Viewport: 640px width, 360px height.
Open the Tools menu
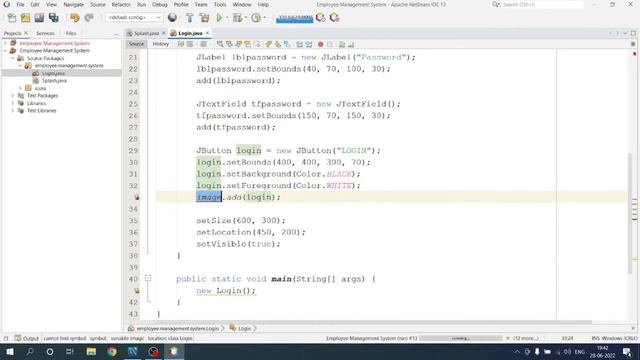(x=220, y=4)
